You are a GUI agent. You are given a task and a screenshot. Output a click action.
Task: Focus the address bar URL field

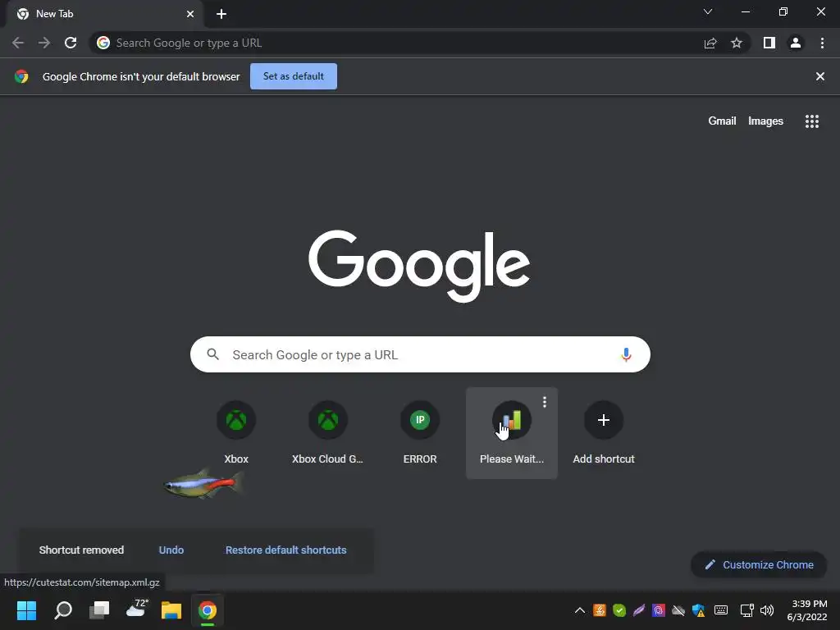tap(396, 43)
